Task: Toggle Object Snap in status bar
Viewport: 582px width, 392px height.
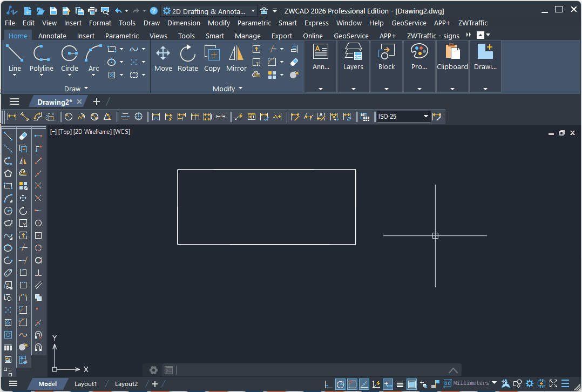Action: click(x=352, y=384)
